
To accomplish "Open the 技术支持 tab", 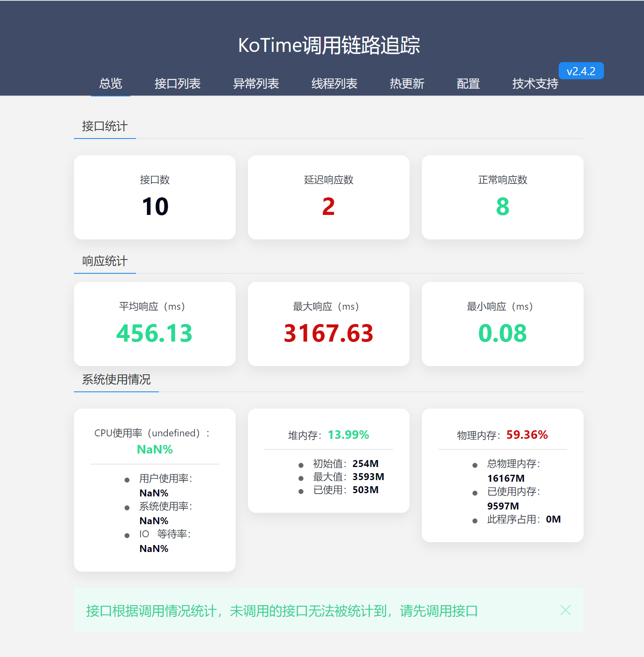I will 535,84.
